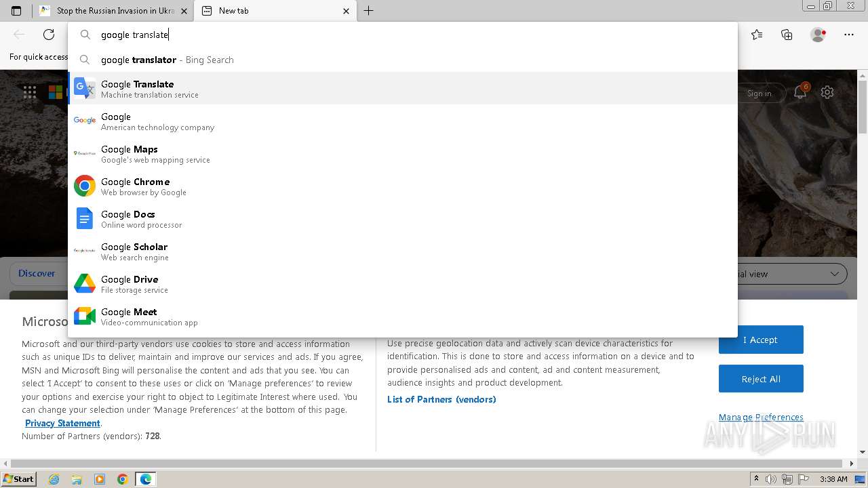Select the Google American technology company suggestion

403,121
